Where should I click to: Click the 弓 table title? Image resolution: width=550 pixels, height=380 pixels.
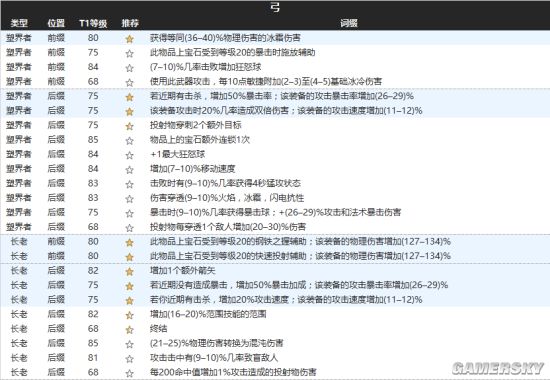275,7
